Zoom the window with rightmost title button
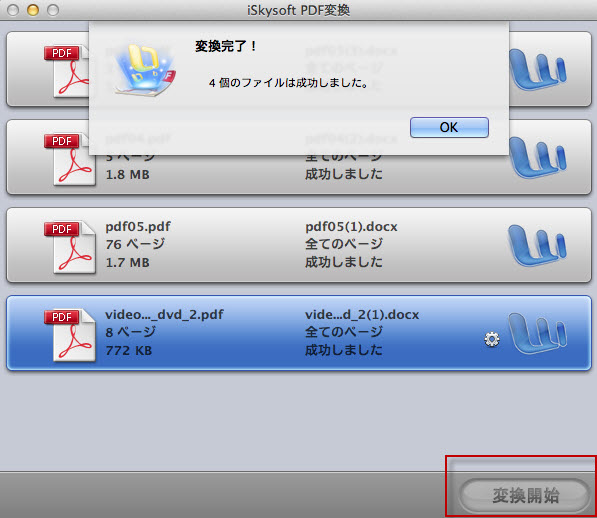 tap(53, 10)
